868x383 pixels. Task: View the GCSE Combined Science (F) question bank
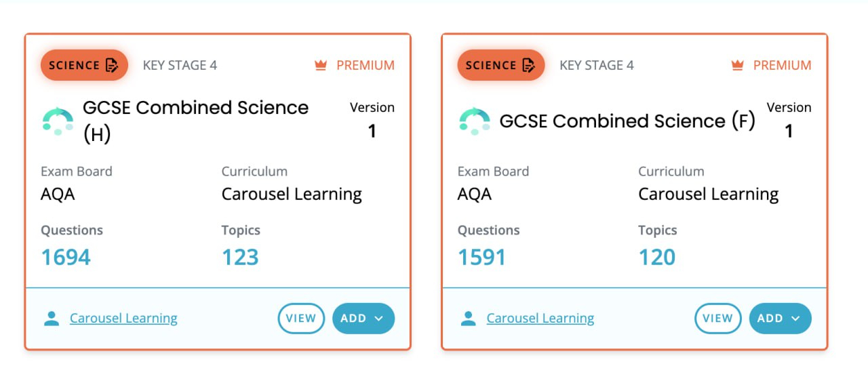click(717, 319)
